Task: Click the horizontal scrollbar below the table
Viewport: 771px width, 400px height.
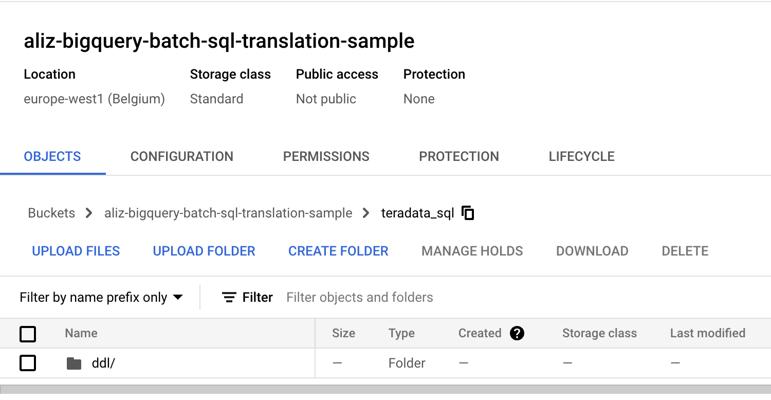Action: 386,390
